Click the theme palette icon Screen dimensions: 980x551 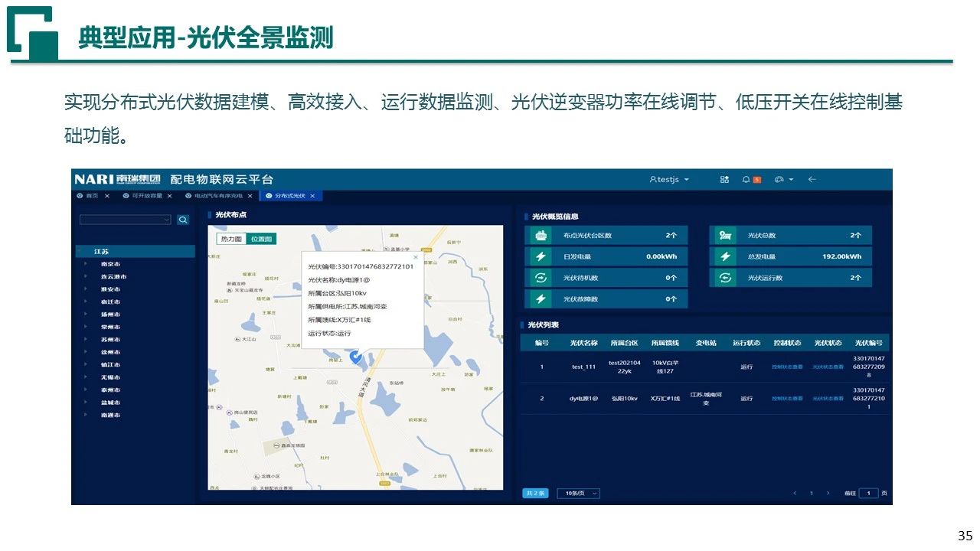pos(779,179)
